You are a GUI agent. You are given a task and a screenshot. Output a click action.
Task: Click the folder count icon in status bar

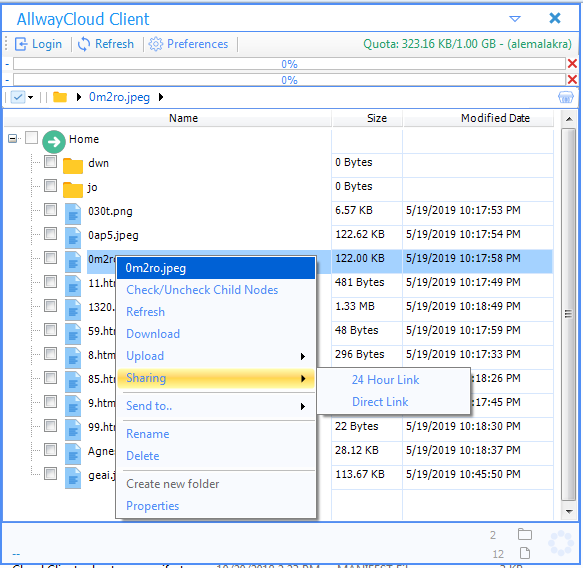tap(525, 534)
